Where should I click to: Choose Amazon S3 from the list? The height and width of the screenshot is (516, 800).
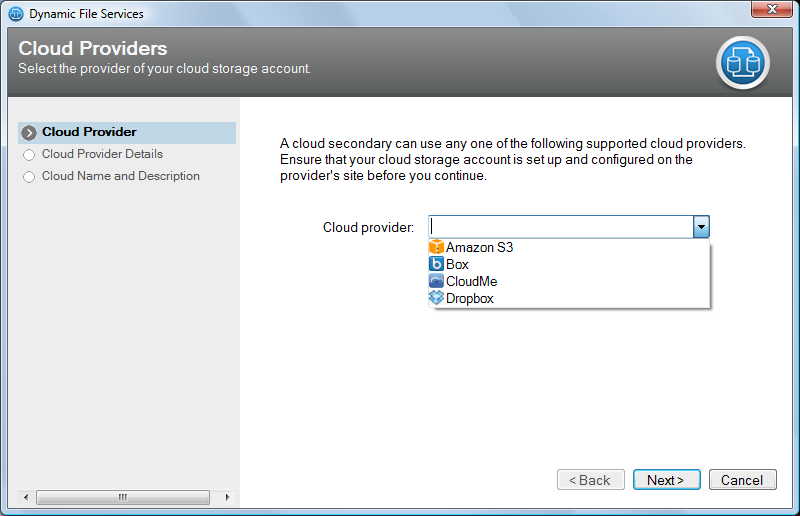479,247
